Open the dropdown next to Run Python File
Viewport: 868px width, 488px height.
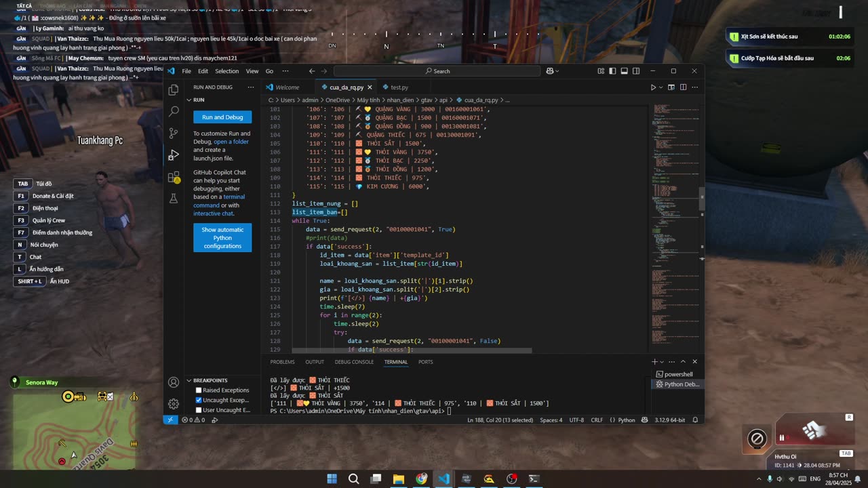tap(661, 87)
